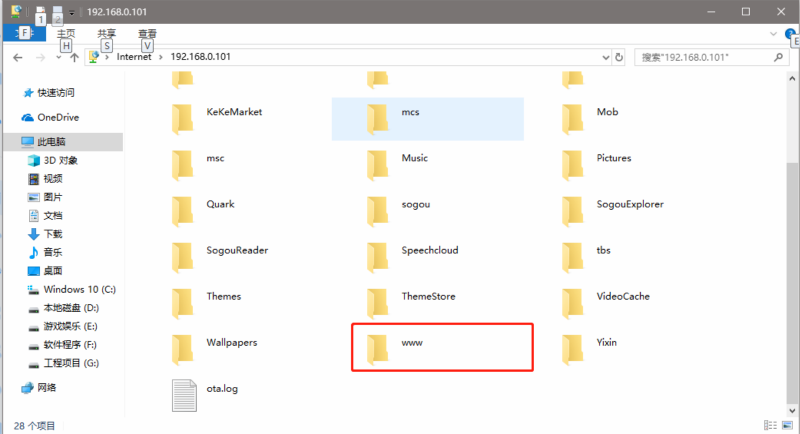Open the ota.log file

pos(223,388)
